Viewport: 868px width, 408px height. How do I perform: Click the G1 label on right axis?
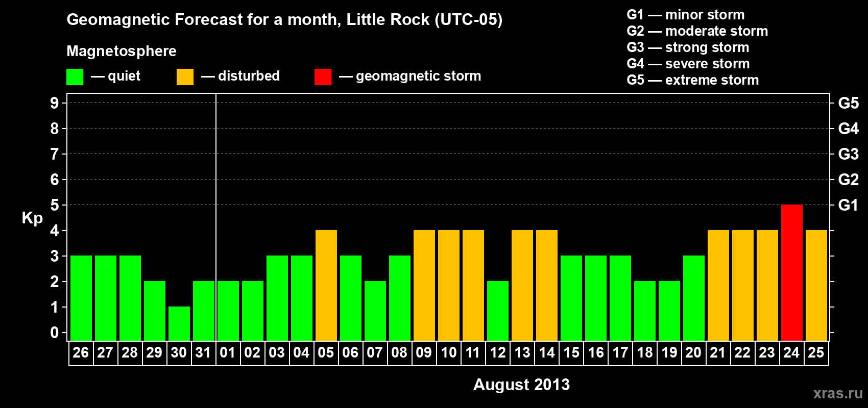[x=848, y=205]
